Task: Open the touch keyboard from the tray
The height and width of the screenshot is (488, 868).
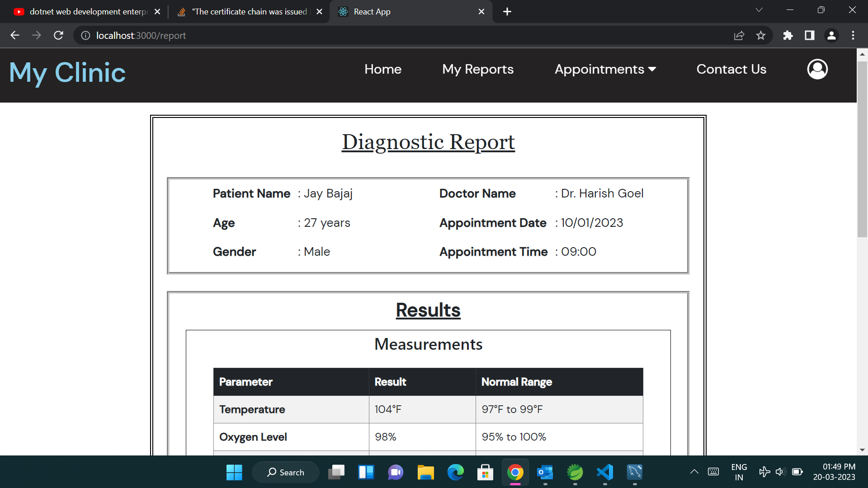Action: (713, 472)
